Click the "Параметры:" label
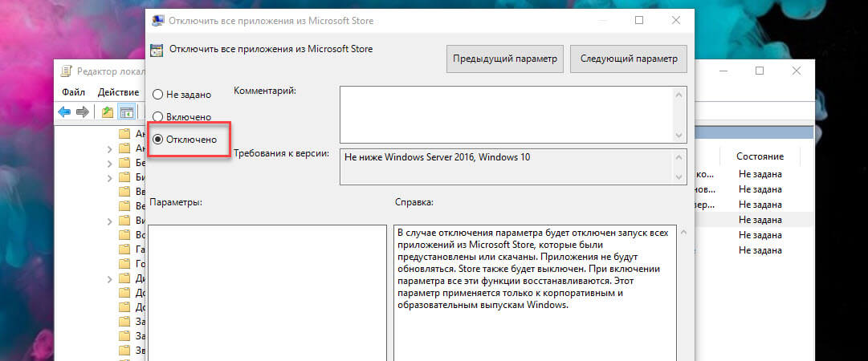The width and height of the screenshot is (868, 361). click(176, 202)
